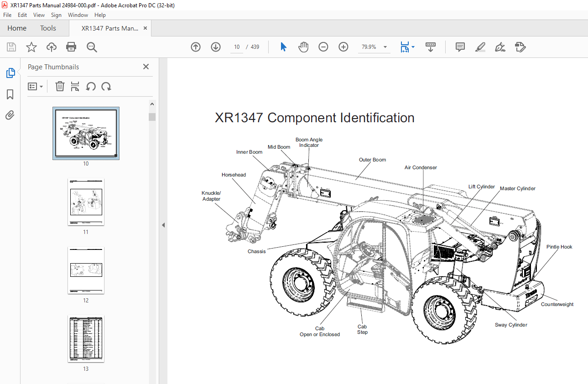Open the Window menu
This screenshot has height=384, width=588.
[78, 15]
